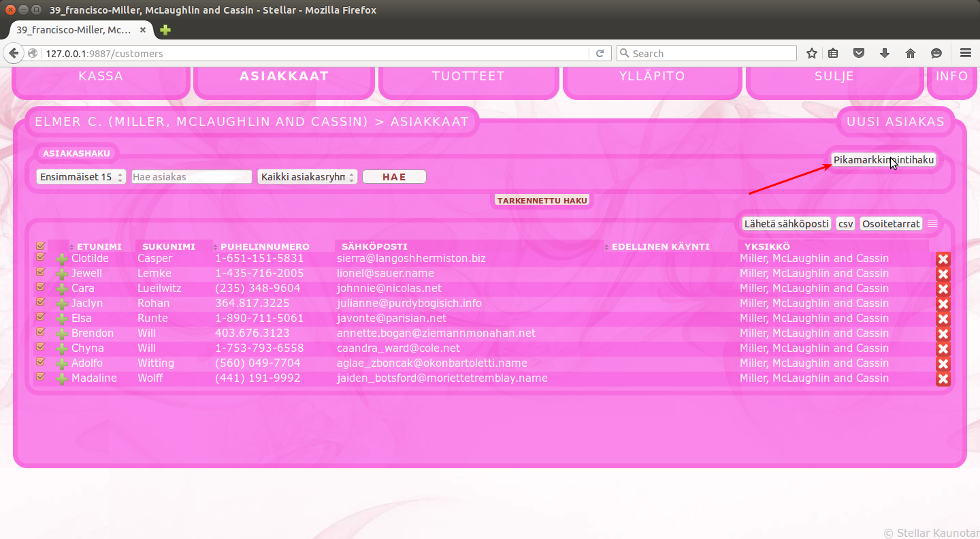980x539 pixels.
Task: Click green plus icon next to Elsa Runte
Action: coord(61,319)
